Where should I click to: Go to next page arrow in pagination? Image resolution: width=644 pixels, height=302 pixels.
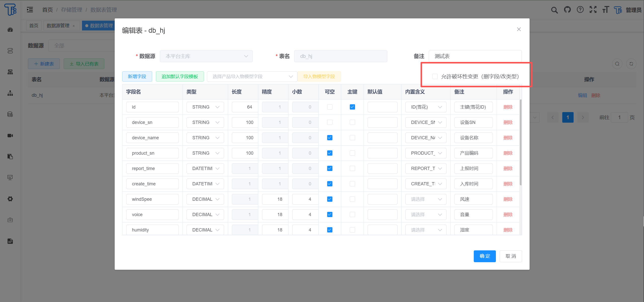[x=583, y=117]
